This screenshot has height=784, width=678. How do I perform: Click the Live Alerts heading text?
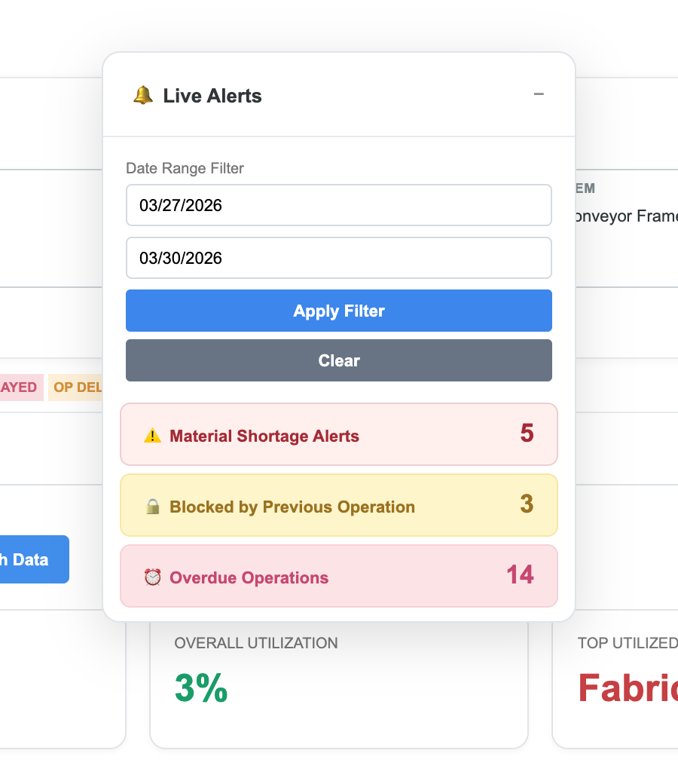(x=212, y=96)
